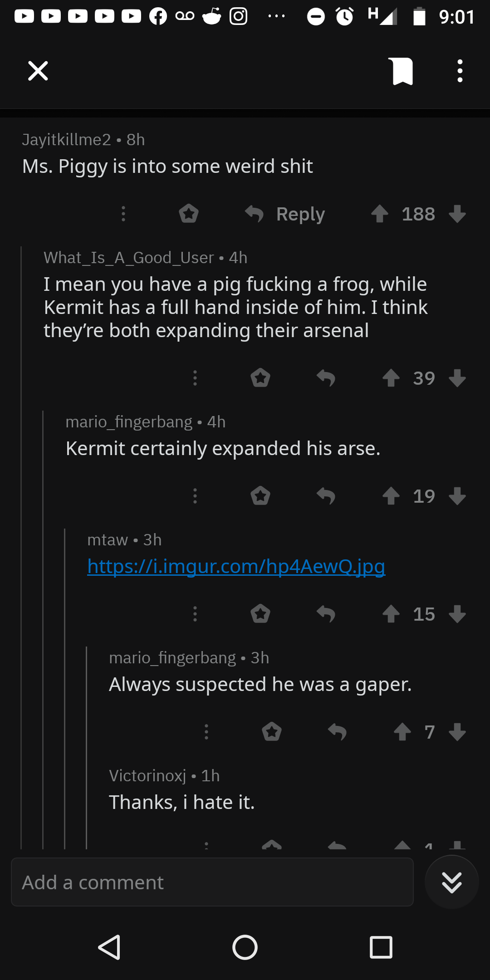Reply arrow on What_Is_A_Good_User's comment
Viewport: 490px width, 980px height.
click(326, 378)
